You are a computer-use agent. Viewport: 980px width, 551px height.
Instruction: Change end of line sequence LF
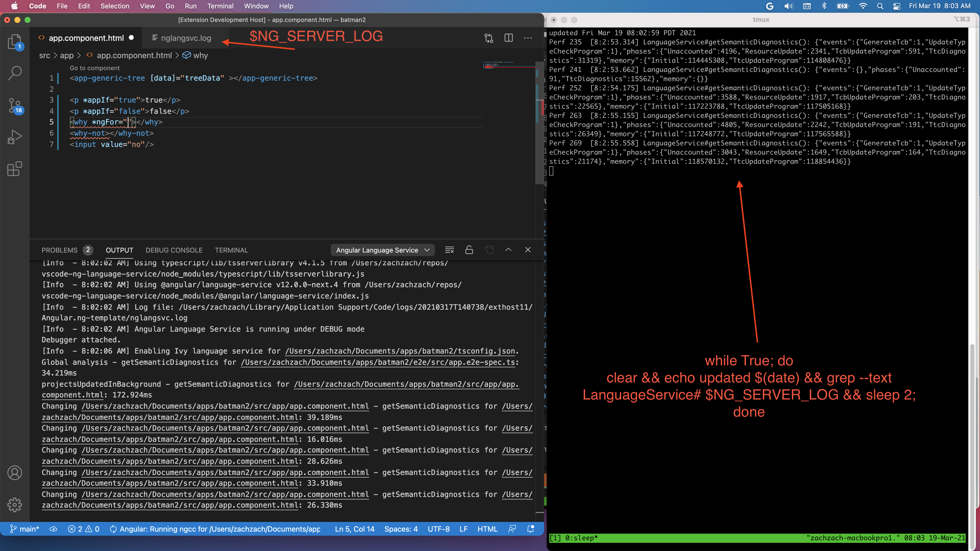pyautogui.click(x=463, y=529)
